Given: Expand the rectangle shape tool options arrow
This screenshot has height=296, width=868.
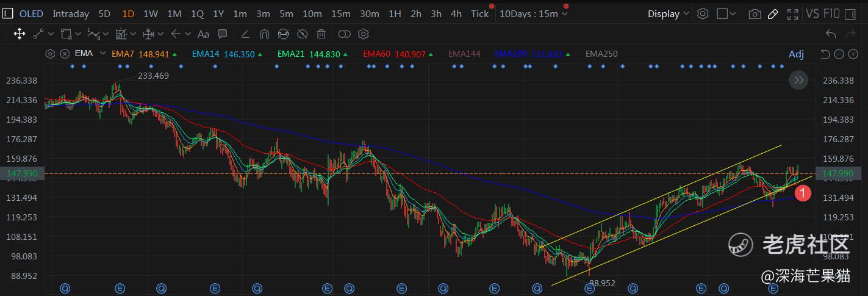Looking at the screenshot, I should [x=78, y=34].
